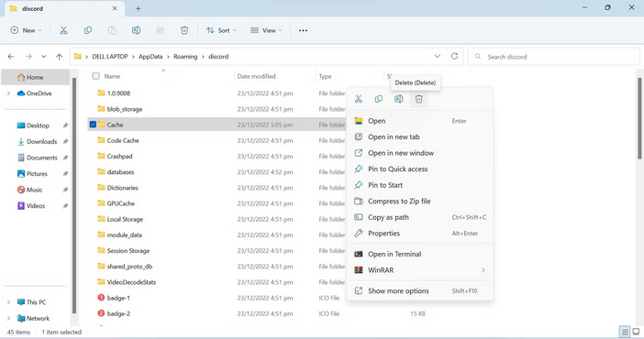
Task: Sort by the Name column header
Action: coord(112,76)
